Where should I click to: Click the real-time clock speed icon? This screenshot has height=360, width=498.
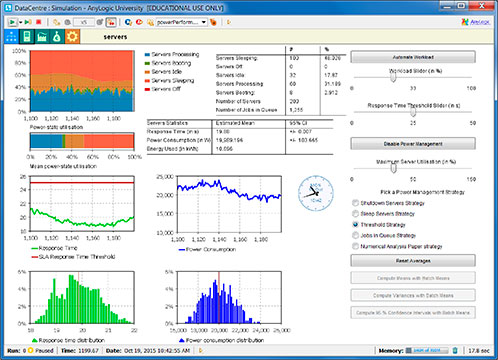click(x=67, y=22)
